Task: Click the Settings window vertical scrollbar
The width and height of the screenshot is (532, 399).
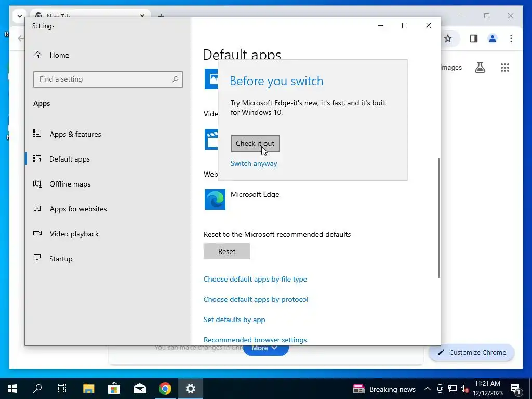Action: click(x=438, y=218)
